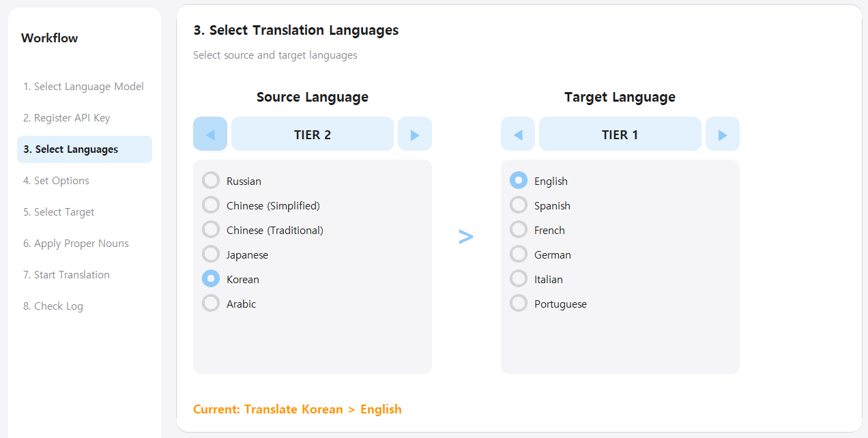This screenshot has height=438, width=868.
Task: Select Portuguese as the target language
Action: pos(519,303)
